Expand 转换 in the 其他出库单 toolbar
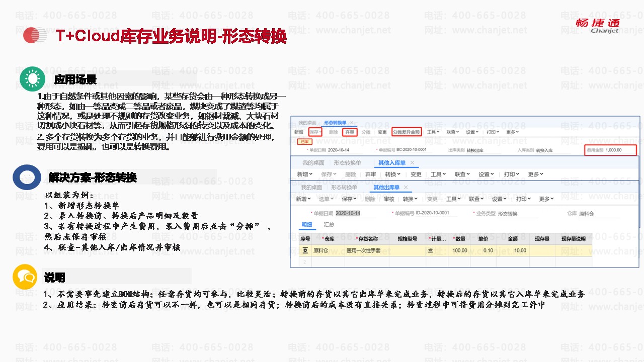This screenshot has height=362, width=644. [411, 199]
